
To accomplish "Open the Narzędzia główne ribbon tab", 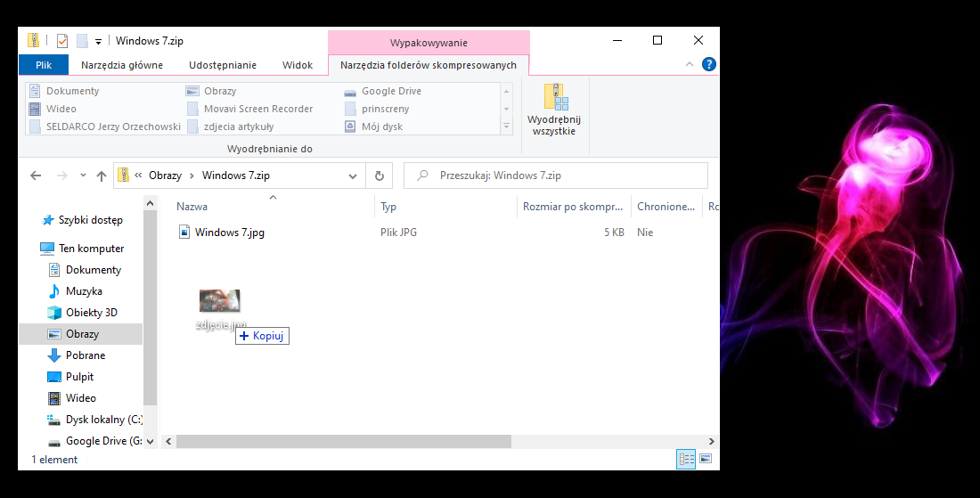I will (122, 65).
